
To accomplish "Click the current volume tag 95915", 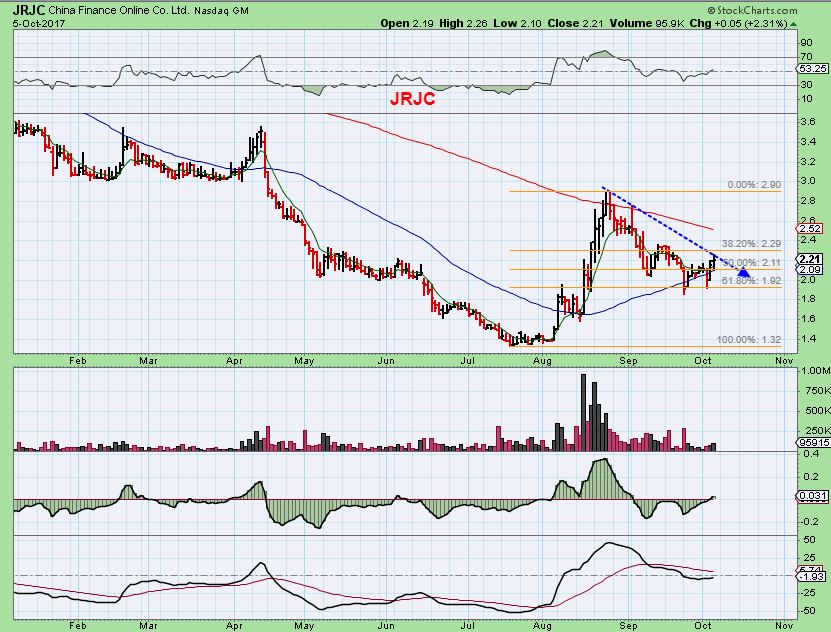I will tap(813, 442).
